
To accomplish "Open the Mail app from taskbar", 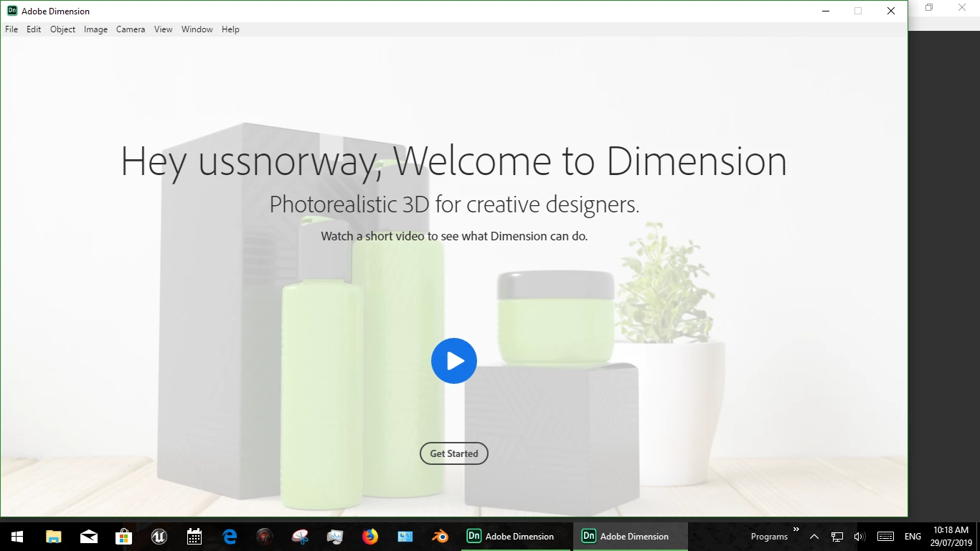I will [x=89, y=537].
